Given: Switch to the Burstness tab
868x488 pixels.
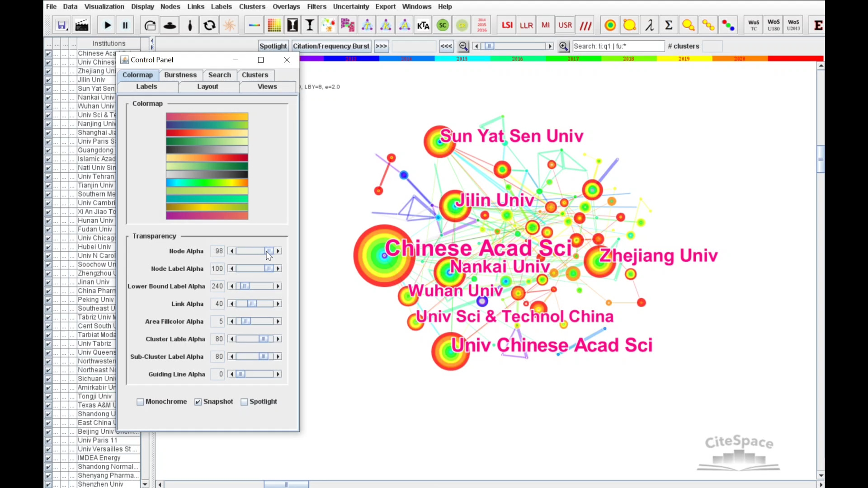Looking at the screenshot, I should (181, 75).
